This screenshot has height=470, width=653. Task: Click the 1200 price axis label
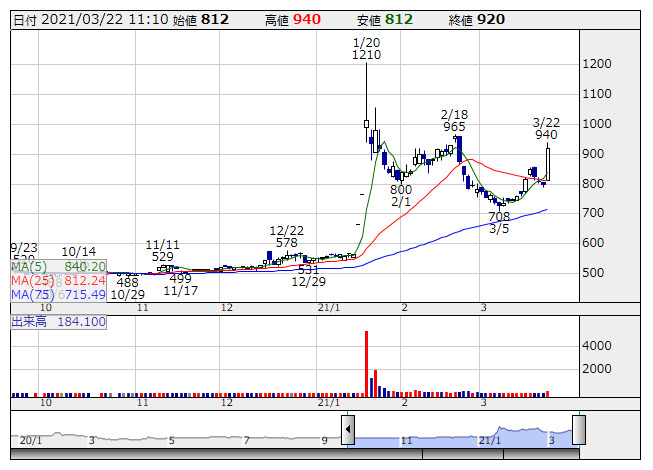(x=597, y=64)
